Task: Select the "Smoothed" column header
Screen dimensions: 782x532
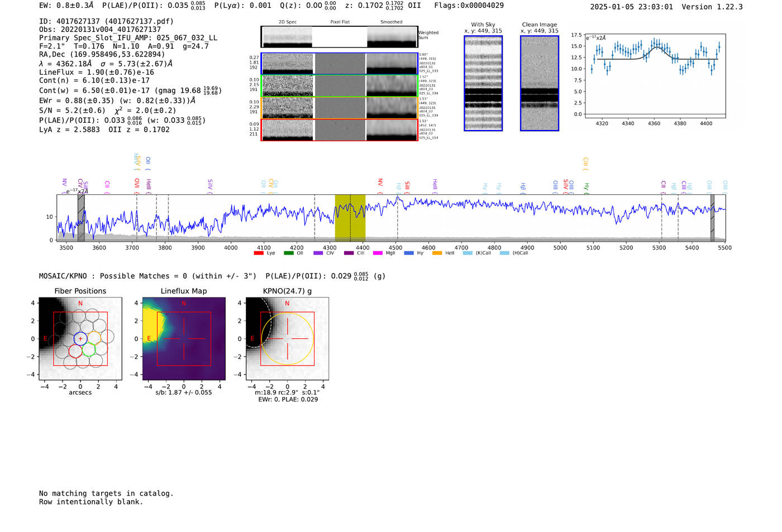Action: point(392,22)
